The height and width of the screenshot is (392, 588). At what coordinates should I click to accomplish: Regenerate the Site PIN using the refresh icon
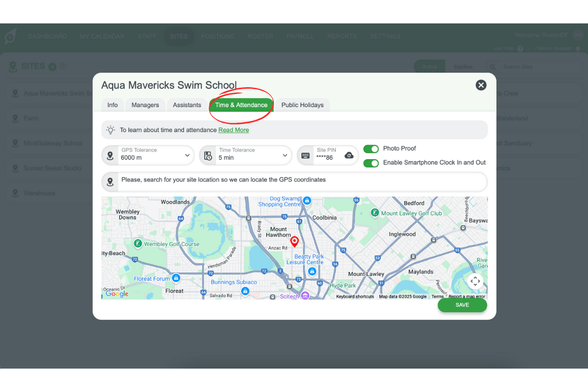tap(348, 155)
